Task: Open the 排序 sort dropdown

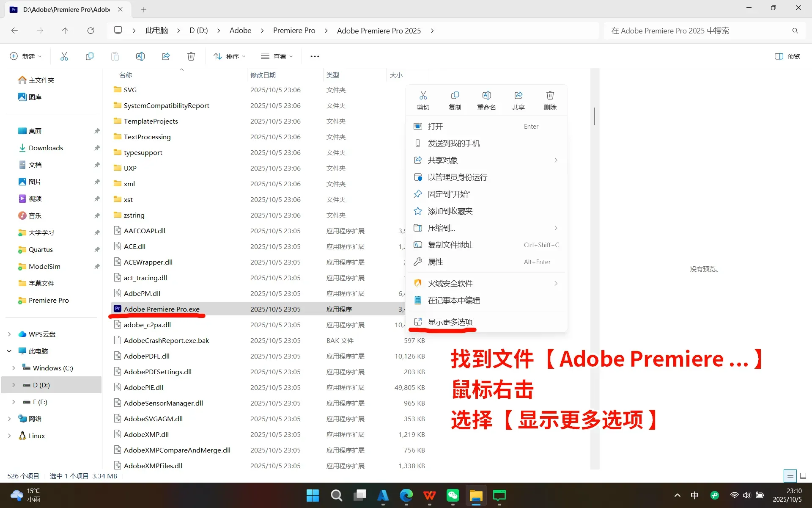Action: click(x=229, y=56)
